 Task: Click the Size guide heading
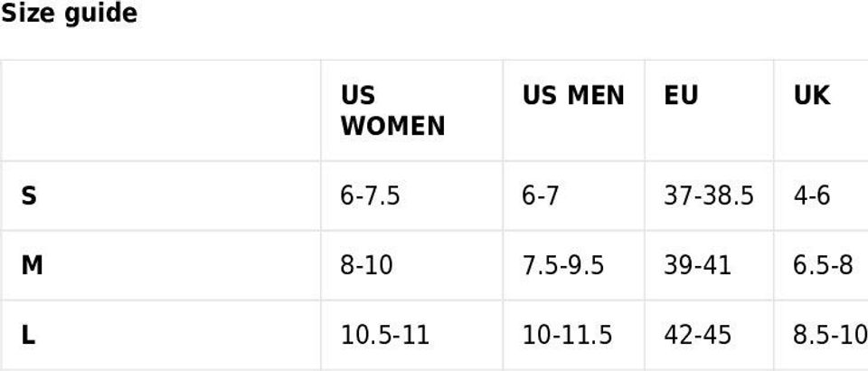coord(69,14)
